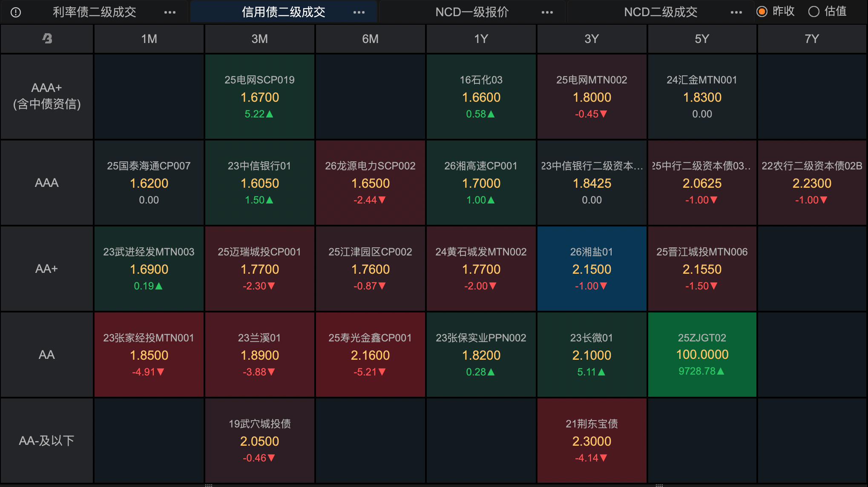Select the 昨收 radio button
This screenshot has width=868, height=487.
coord(762,11)
